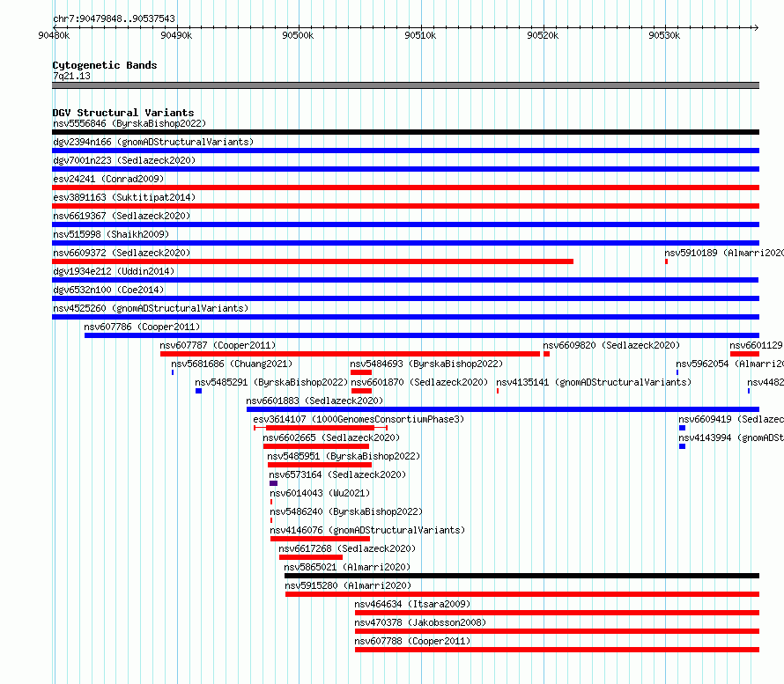
Task: Select the nsv5865021 (Almarri2020) label
Action: [x=347, y=567]
